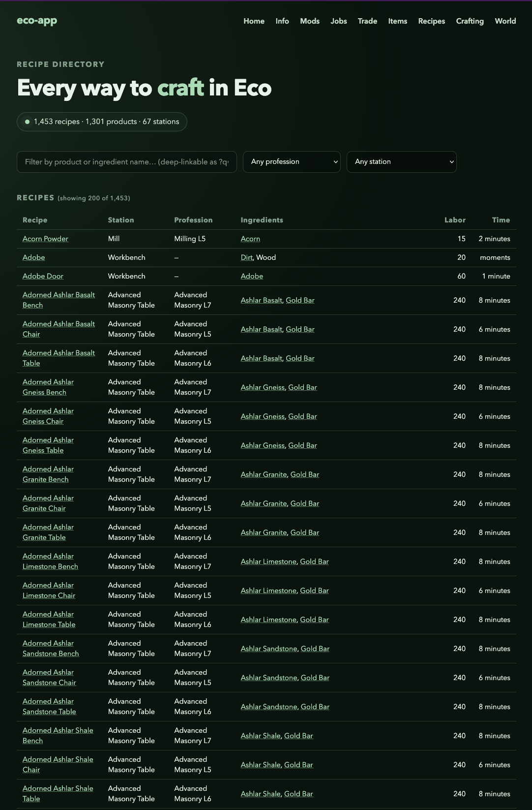Image resolution: width=532 pixels, height=810 pixels.
Task: Click the Labor column header
Action: [x=455, y=220]
